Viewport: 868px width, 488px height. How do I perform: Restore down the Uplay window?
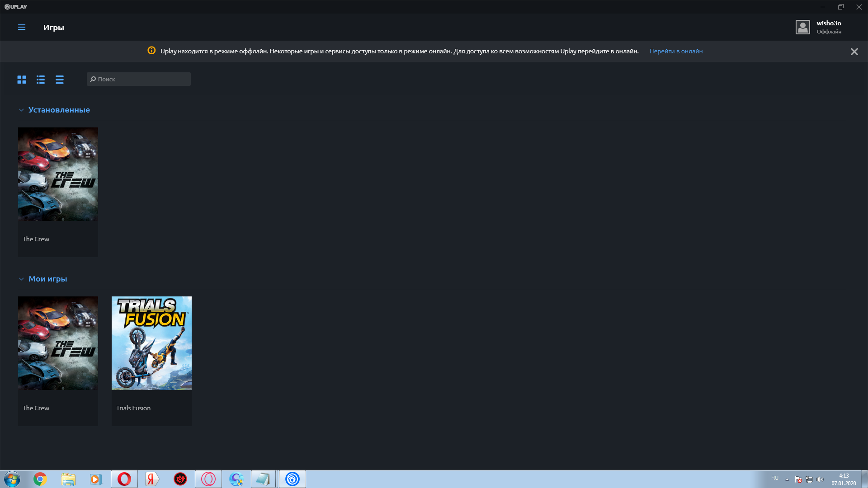click(x=841, y=7)
